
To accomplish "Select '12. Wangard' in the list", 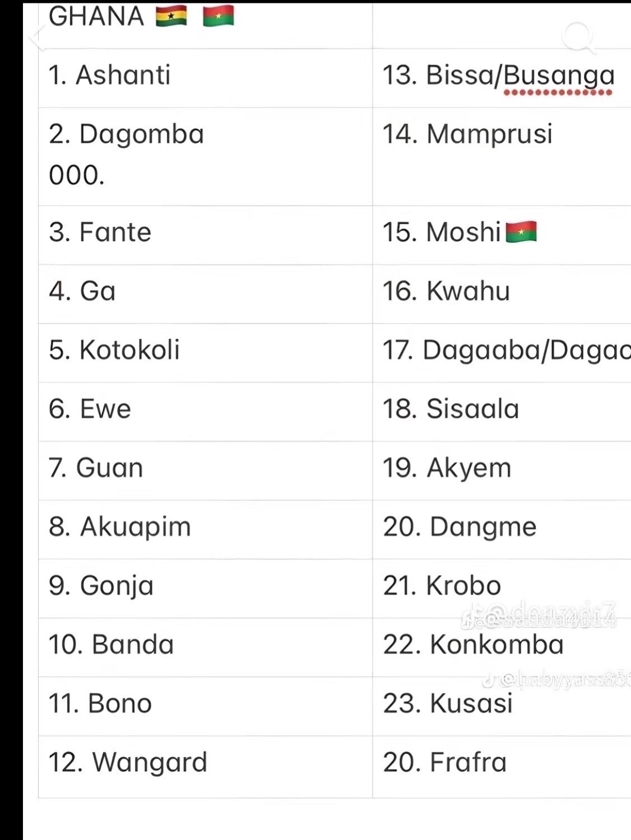I will coord(128,763).
